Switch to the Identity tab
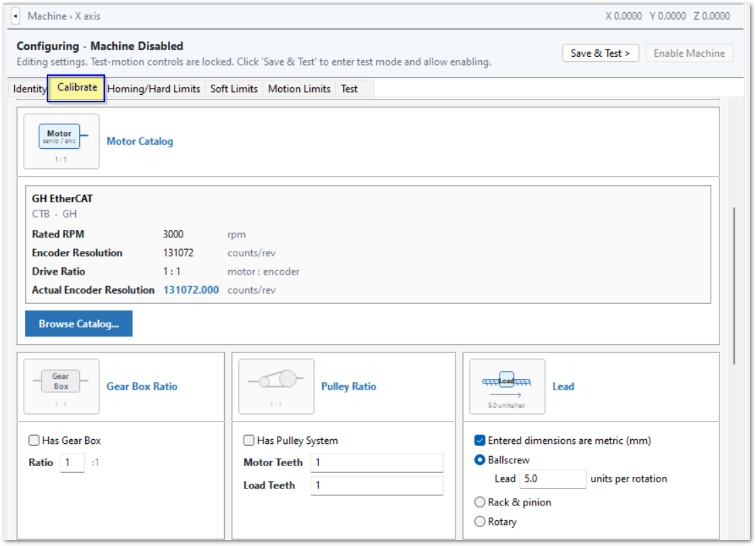The height and width of the screenshot is (546, 756). tap(29, 89)
